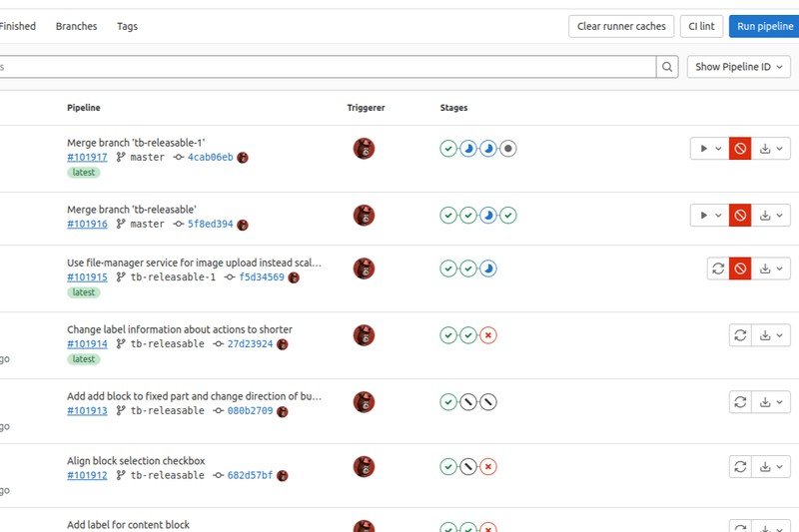Click the pending fourth stage of pipeline #101917
799x532 pixels.
point(508,149)
